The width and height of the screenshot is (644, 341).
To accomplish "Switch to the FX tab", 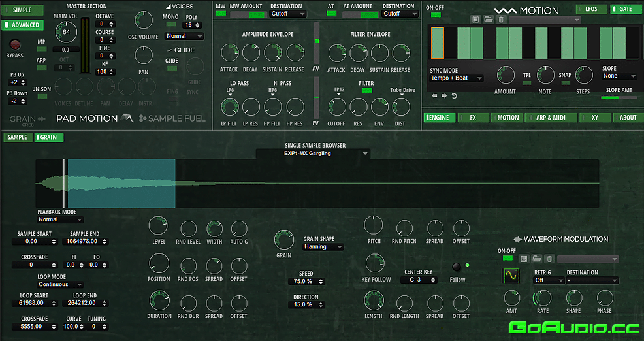I will pyautogui.click(x=473, y=118).
